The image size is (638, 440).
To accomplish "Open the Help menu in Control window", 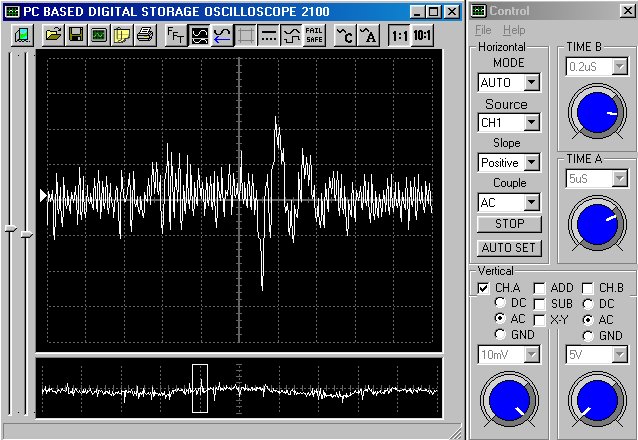I will click(x=514, y=31).
